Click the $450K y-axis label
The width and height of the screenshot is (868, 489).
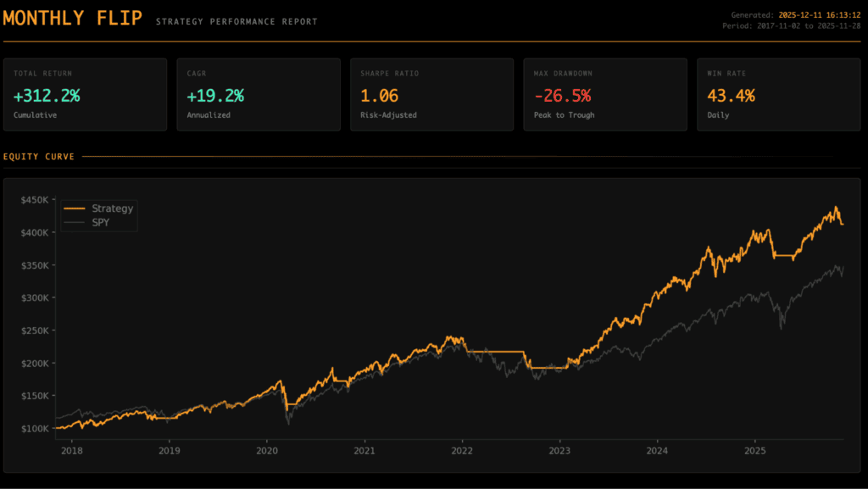point(35,200)
